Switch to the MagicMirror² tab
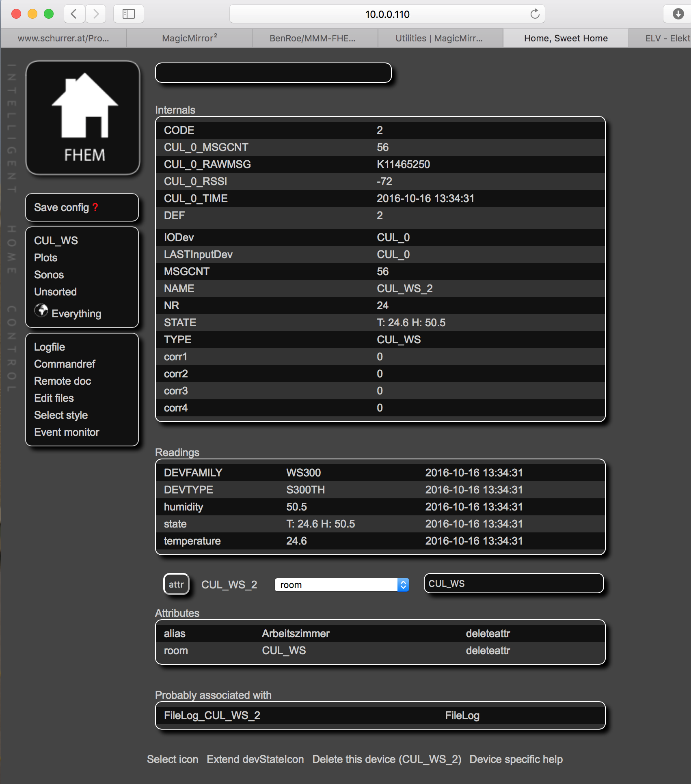Screen dimensions: 691x784 tap(189, 38)
